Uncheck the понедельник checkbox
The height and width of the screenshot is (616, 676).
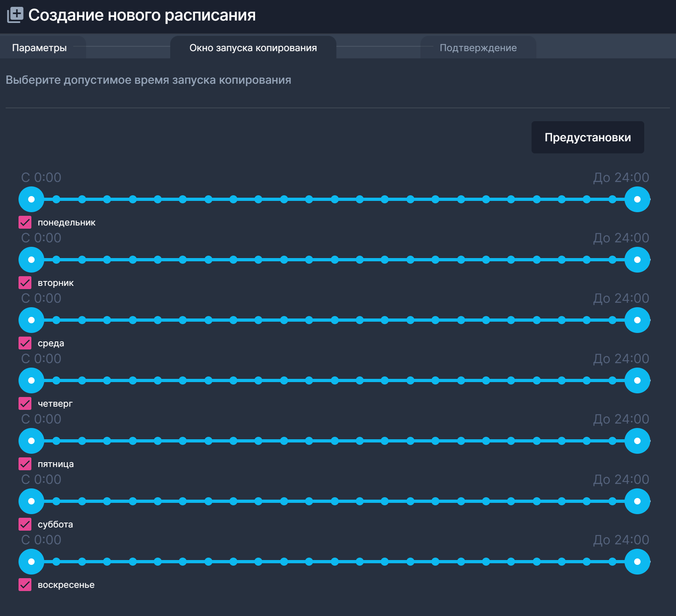(x=25, y=222)
